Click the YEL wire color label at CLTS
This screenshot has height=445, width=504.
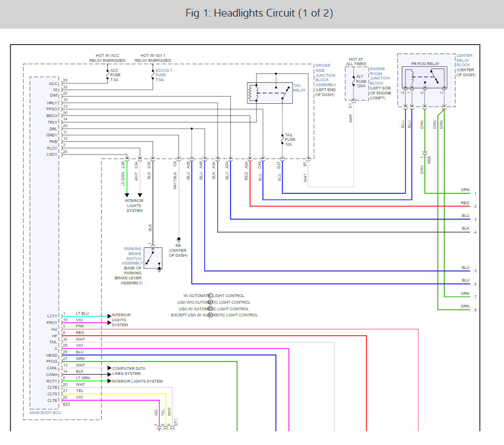80,391
